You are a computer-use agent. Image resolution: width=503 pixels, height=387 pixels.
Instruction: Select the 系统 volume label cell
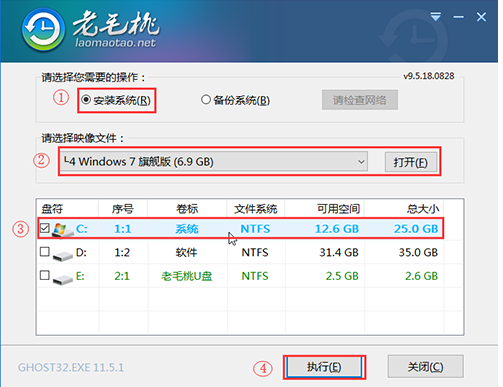click(x=187, y=229)
